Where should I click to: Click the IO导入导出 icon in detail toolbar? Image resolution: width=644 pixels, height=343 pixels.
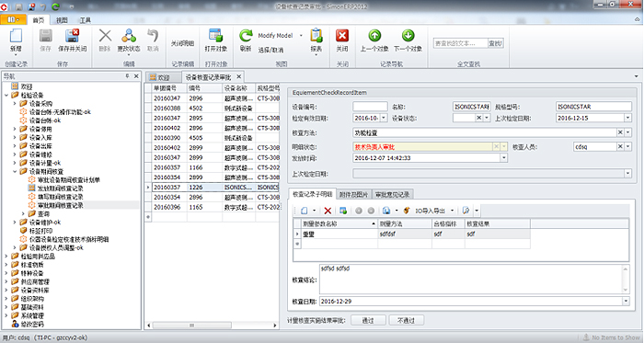click(407, 211)
